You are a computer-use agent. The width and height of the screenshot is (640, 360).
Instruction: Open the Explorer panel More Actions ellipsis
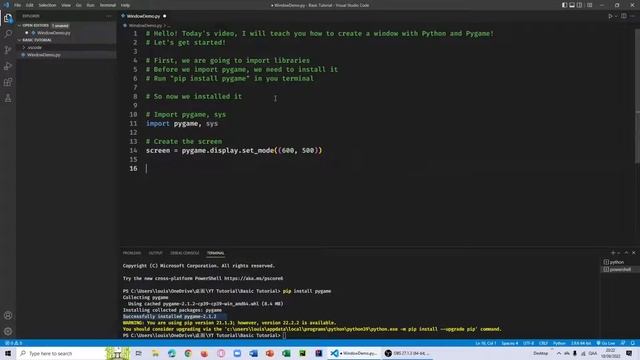point(109,16)
